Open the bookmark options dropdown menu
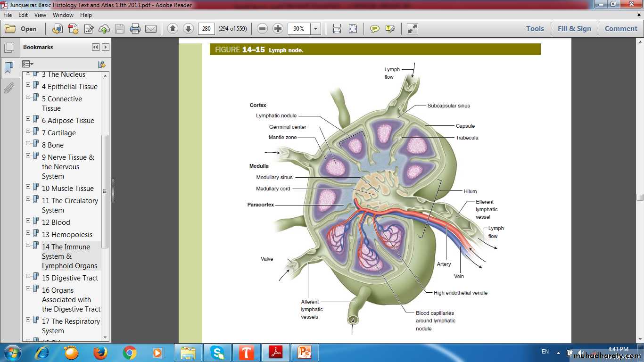This screenshot has width=644, height=362. tap(28, 64)
